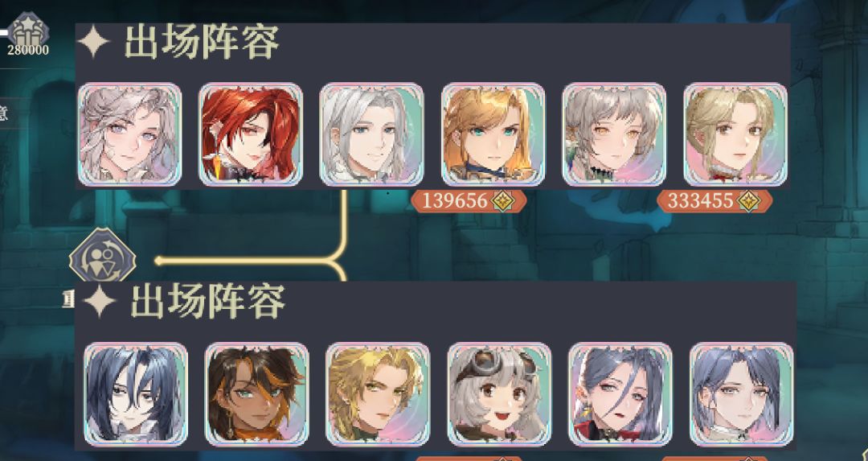The image size is (868, 461).
Task: Select the goggles-wearing chibi girl portrait
Action: pyautogui.click(x=499, y=394)
